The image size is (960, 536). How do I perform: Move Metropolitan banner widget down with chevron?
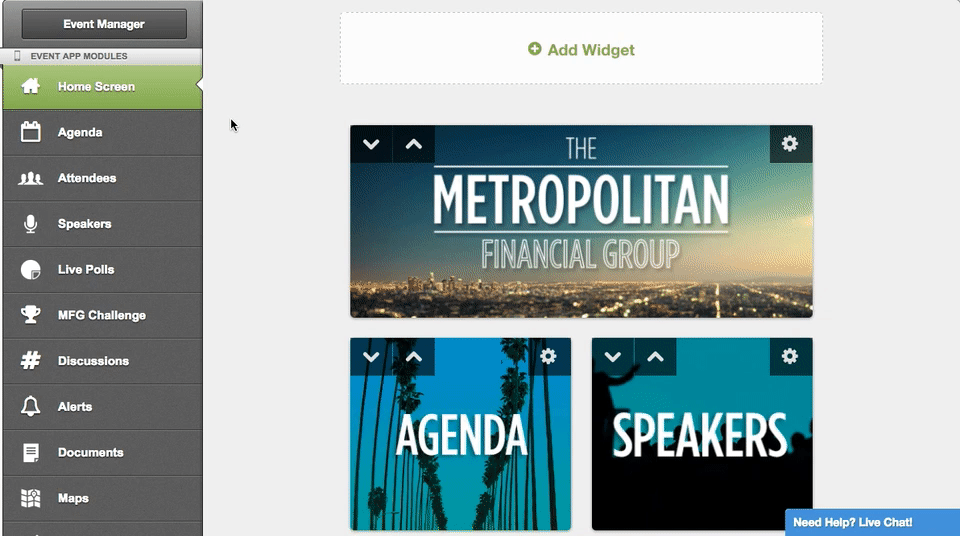pyautogui.click(x=371, y=145)
